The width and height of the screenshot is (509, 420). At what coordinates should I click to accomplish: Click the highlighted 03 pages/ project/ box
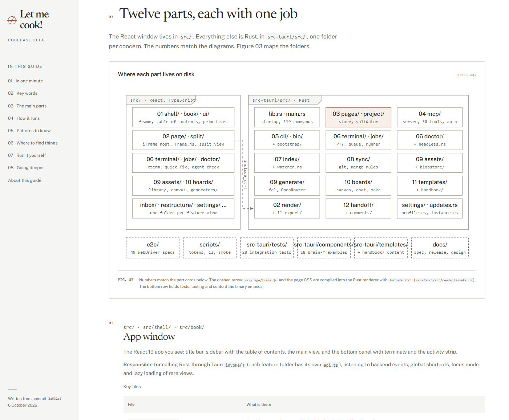tap(358, 117)
